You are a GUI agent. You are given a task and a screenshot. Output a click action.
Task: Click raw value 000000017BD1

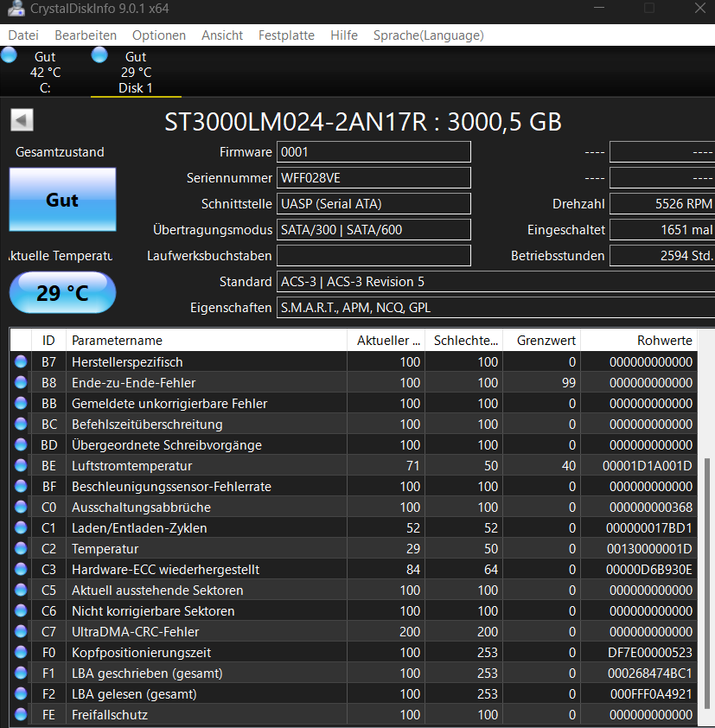(649, 528)
